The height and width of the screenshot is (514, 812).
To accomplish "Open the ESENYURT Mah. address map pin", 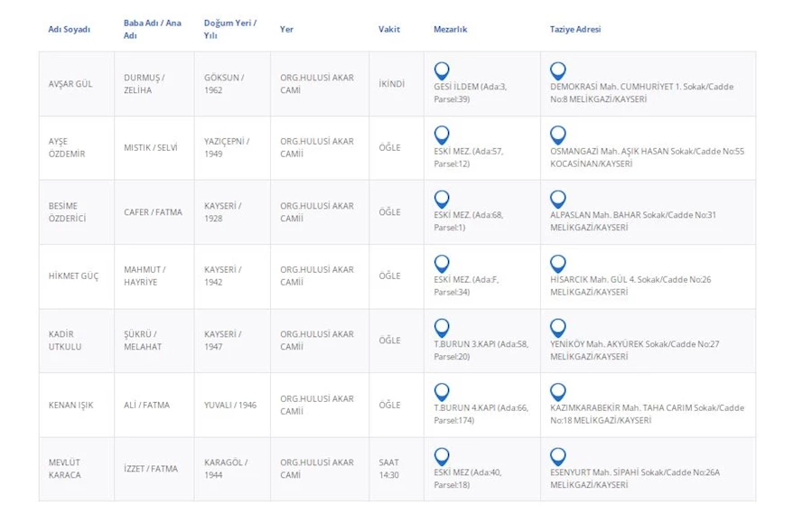I will pyautogui.click(x=558, y=456).
